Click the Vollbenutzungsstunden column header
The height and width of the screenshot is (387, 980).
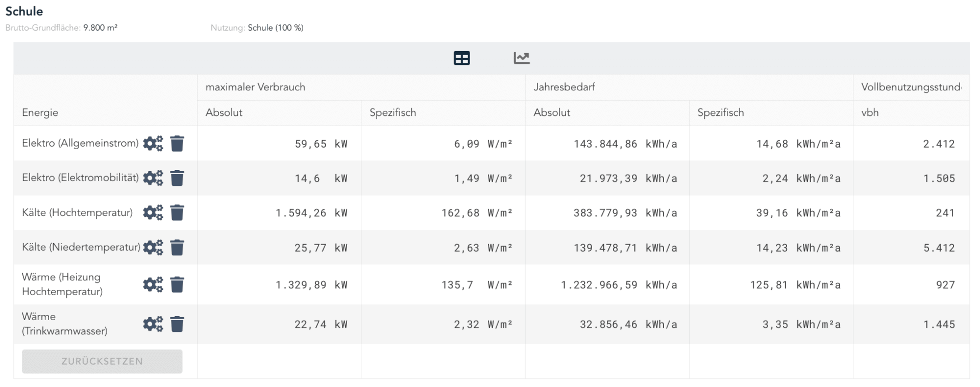[911, 87]
